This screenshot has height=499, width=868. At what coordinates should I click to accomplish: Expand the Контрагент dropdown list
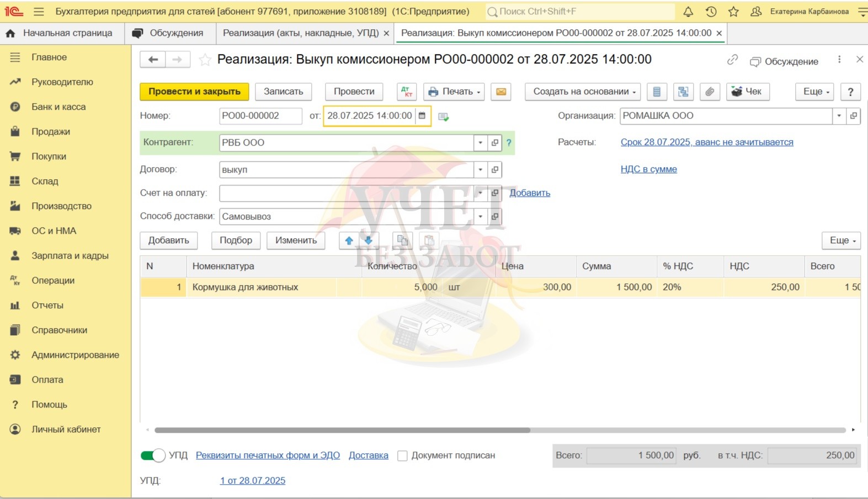coord(480,142)
